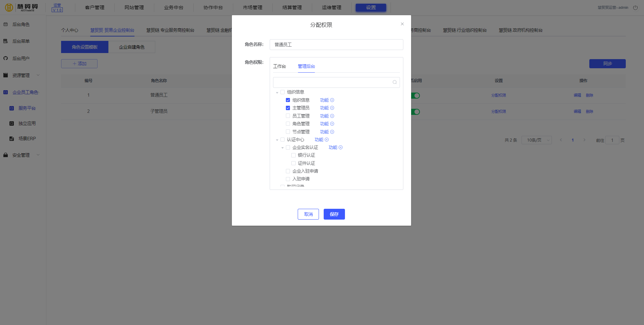Viewport: 644px width, 325px height.
Task: Collapse the 认证中心 tree node
Action: point(277,140)
